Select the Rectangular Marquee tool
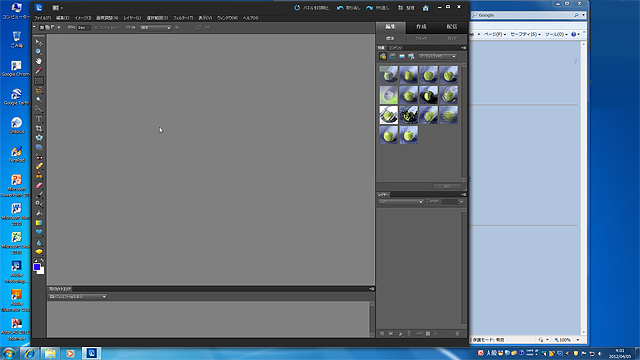The image size is (640, 360). [x=39, y=81]
